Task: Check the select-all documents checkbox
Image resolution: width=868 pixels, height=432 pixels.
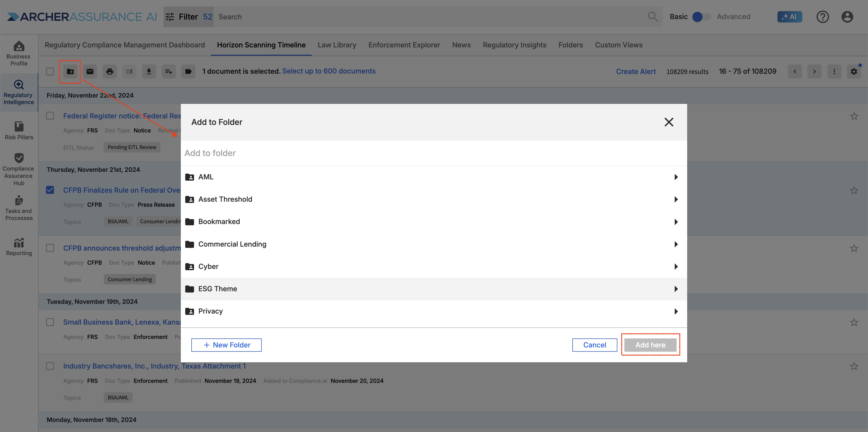Action: click(50, 71)
